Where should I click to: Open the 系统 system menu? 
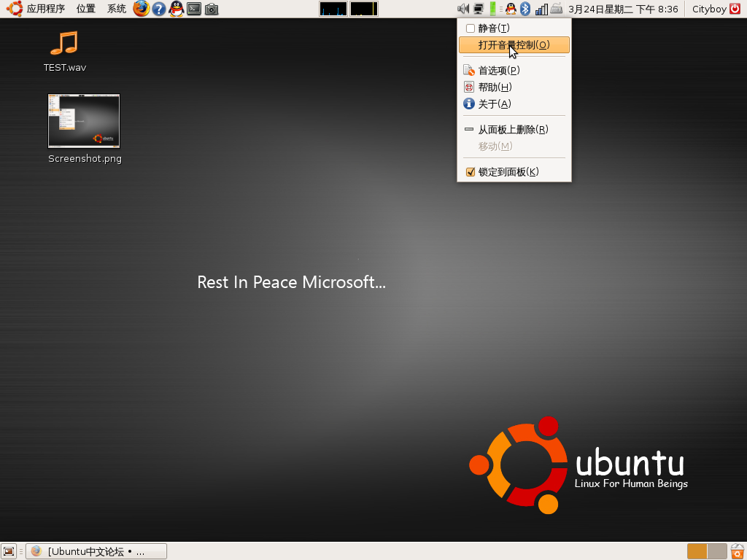(116, 9)
